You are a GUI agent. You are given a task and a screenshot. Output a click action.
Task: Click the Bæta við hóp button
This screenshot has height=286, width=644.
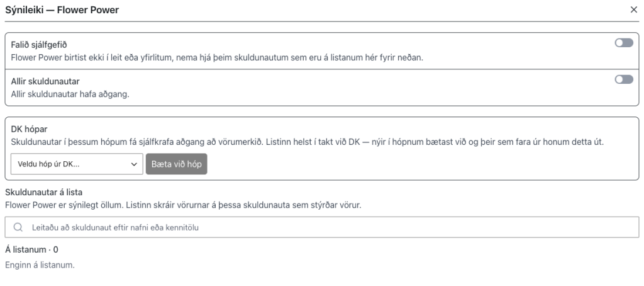point(176,164)
